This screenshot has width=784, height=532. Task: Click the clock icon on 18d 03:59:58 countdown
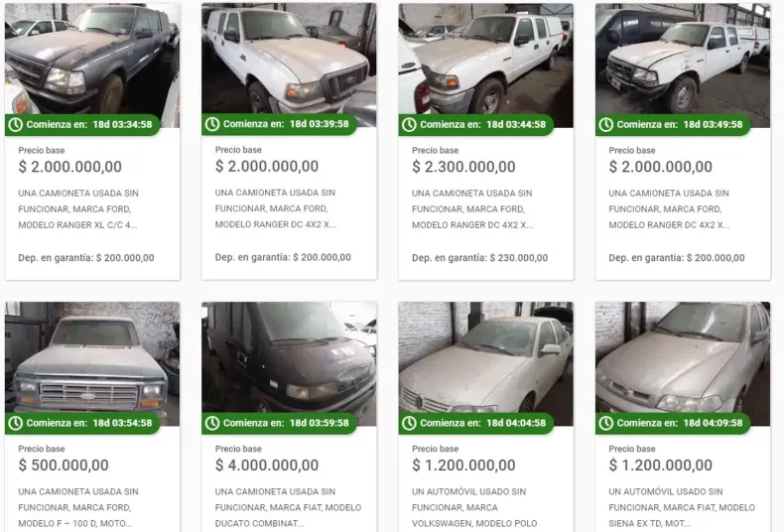(x=212, y=423)
